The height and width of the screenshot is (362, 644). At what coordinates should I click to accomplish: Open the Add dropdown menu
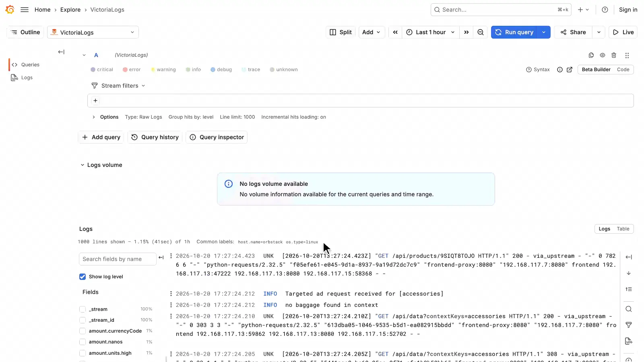tap(372, 32)
